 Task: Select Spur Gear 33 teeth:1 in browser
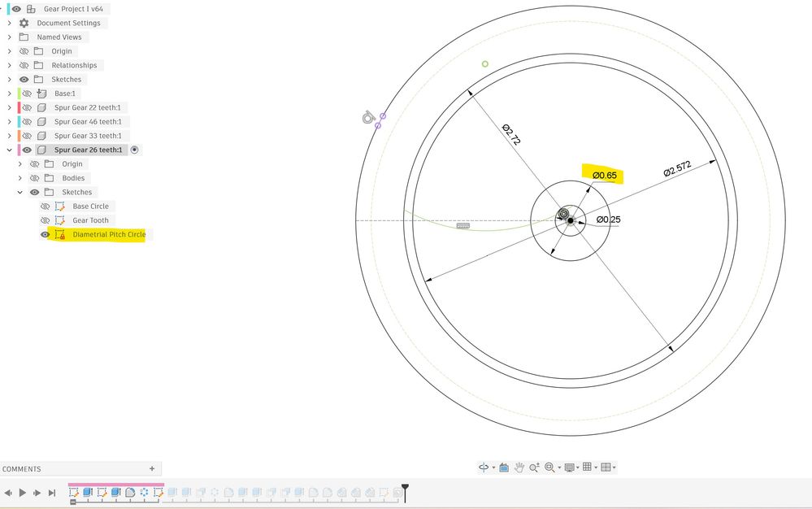tap(88, 136)
